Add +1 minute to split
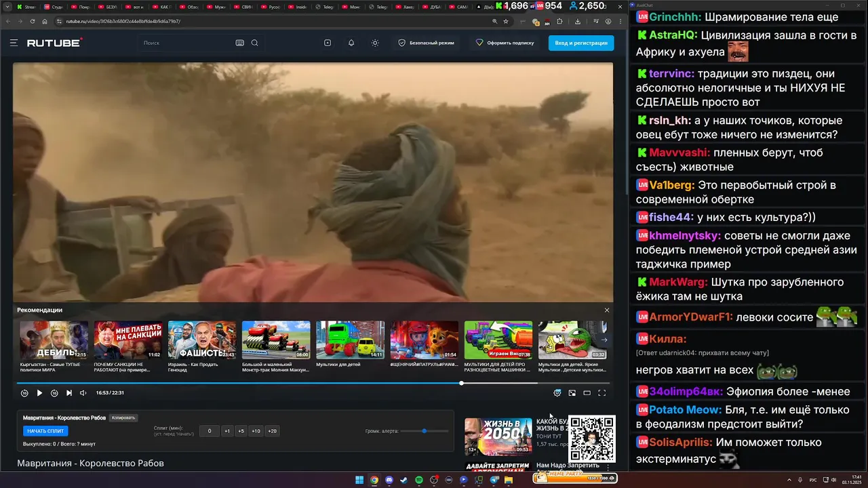 tap(227, 431)
